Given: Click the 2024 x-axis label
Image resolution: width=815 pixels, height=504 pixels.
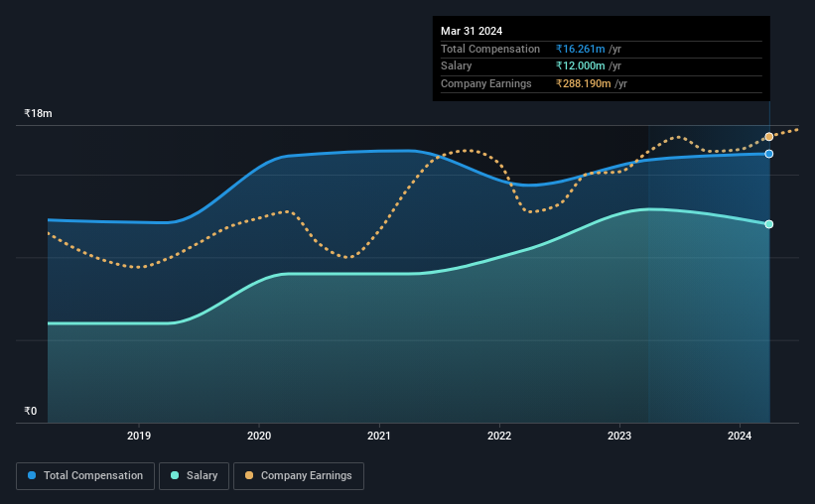Looking at the screenshot, I should pyautogui.click(x=740, y=436).
